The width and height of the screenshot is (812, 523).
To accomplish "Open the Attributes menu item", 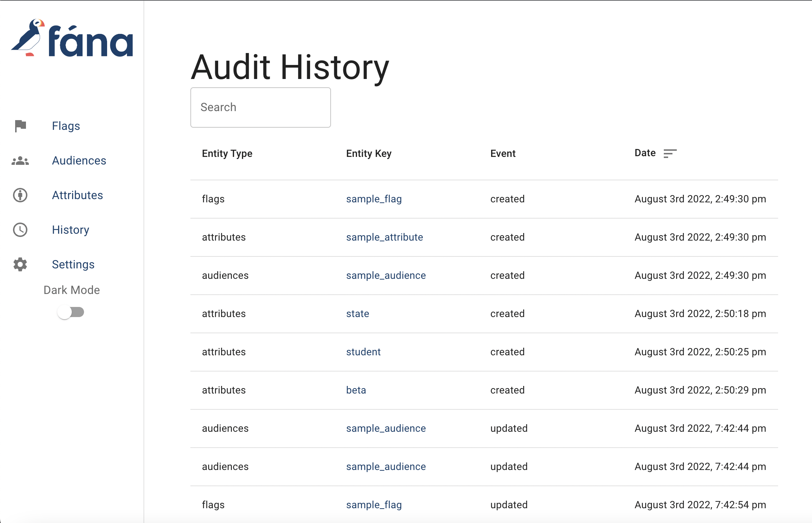I will pyautogui.click(x=78, y=195).
